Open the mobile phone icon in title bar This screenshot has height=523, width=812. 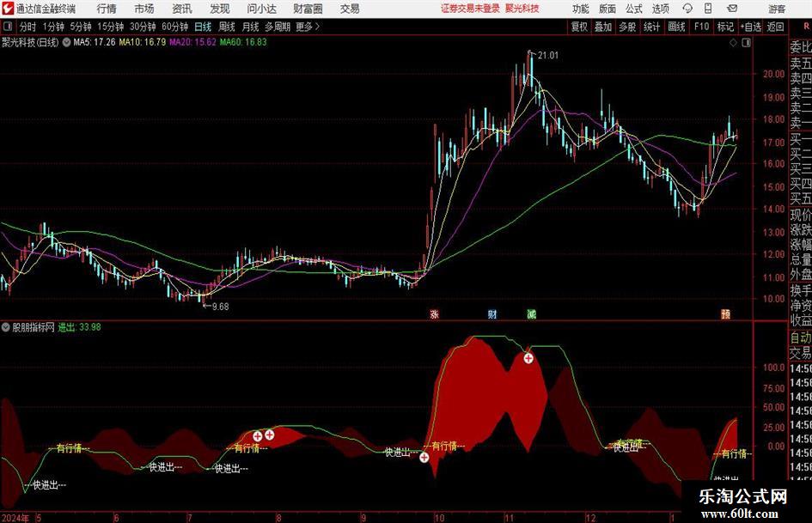708,9
